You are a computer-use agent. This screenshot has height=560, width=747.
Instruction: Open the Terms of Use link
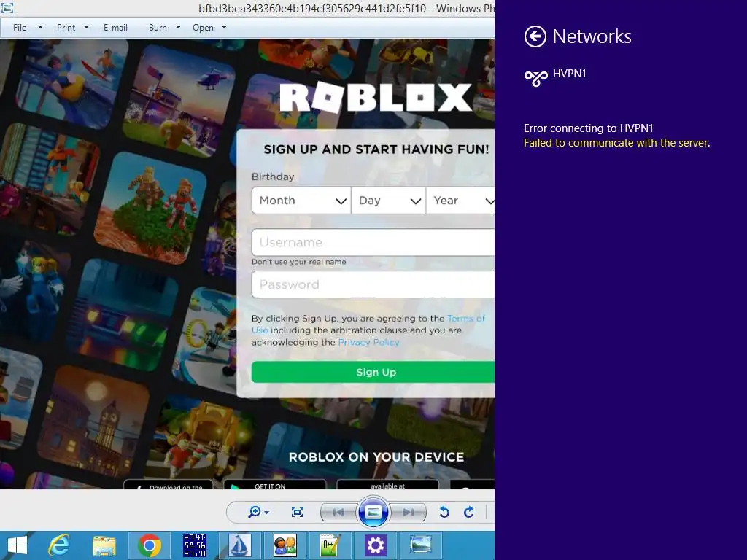[x=466, y=318]
